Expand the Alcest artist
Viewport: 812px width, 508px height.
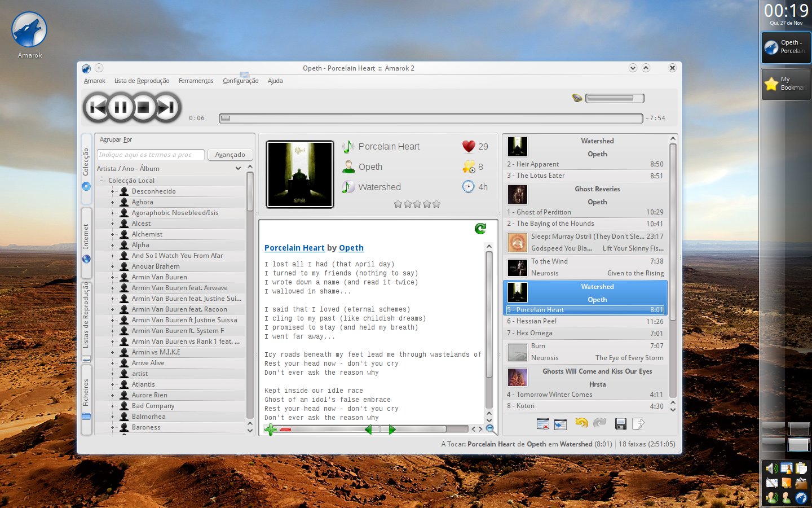click(112, 224)
